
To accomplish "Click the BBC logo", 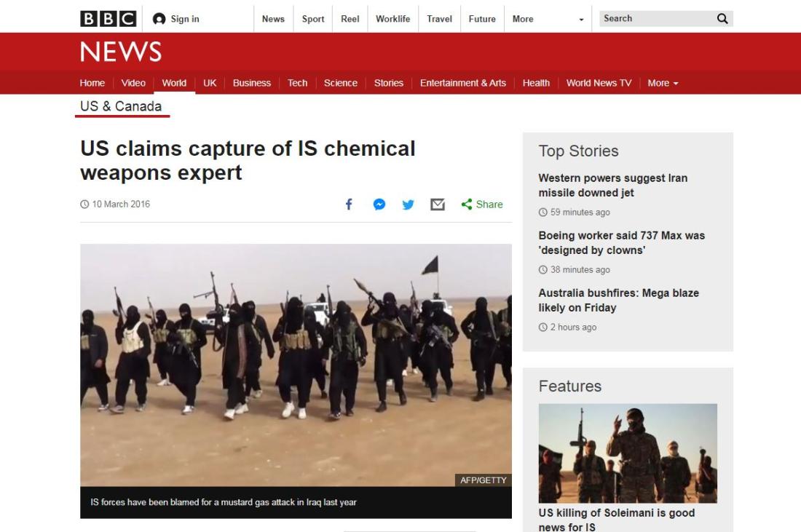I will click(x=108, y=19).
